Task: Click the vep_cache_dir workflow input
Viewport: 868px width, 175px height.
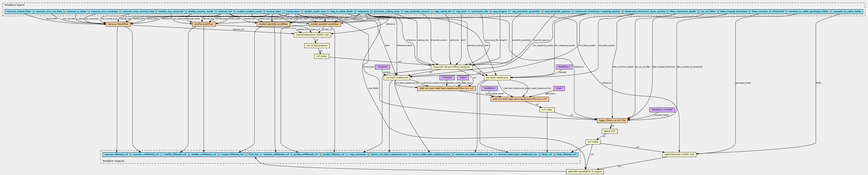Action: coord(442,11)
